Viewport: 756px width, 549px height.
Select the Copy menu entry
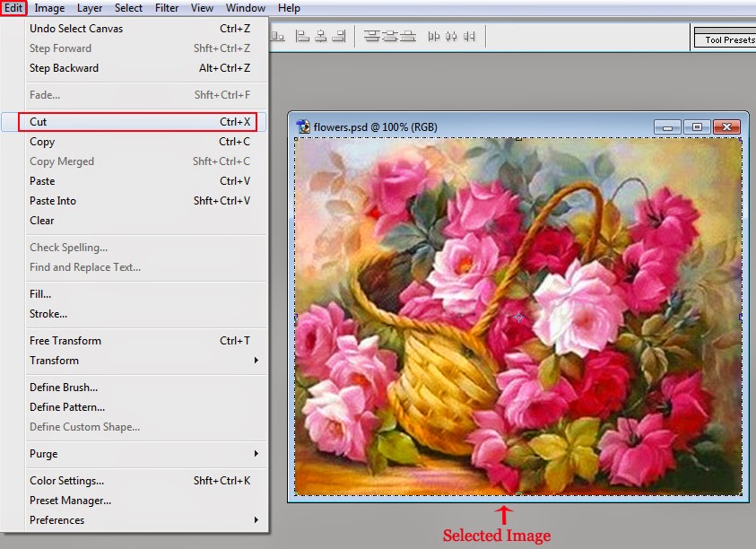140,142
